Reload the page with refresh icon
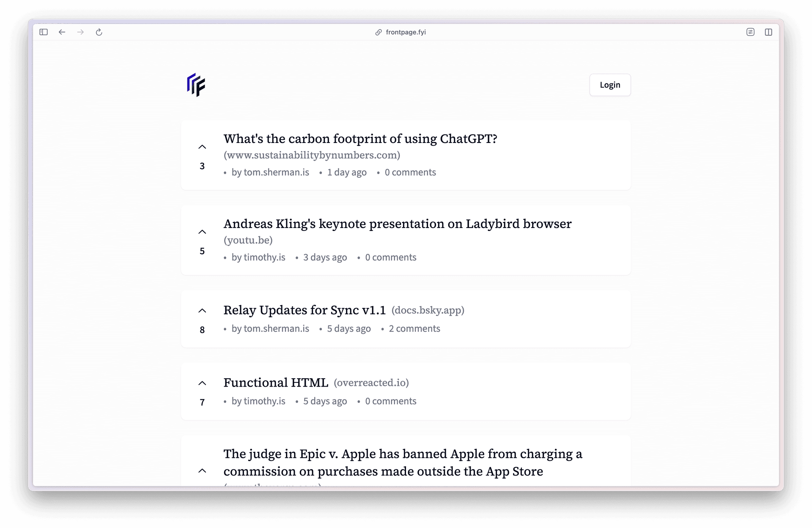Screen dimensions: 812x528 point(99,32)
